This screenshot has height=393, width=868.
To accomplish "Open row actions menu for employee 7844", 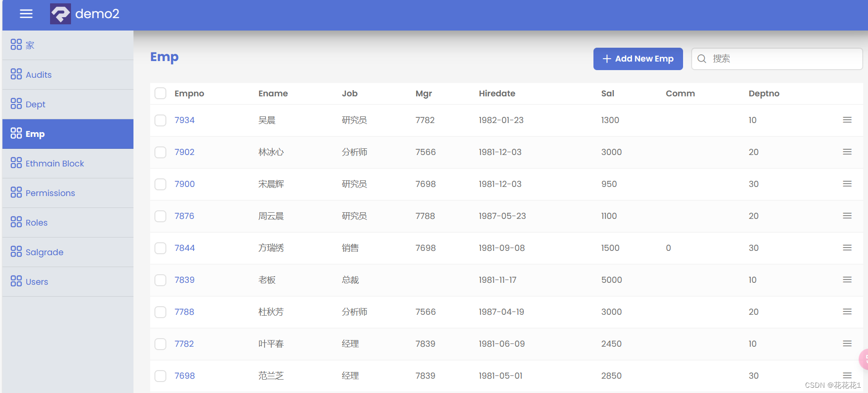I will pos(847,248).
